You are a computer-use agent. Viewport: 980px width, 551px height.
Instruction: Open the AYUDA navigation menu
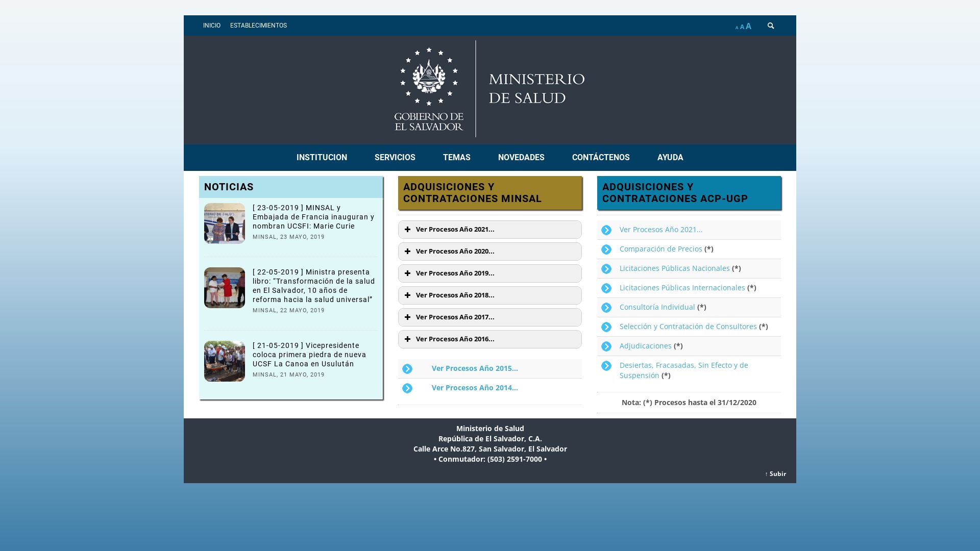tap(670, 158)
